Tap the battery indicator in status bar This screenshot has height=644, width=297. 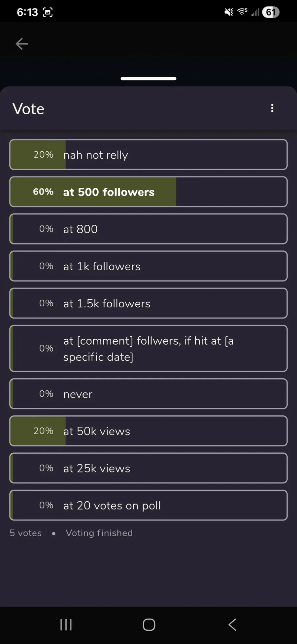coord(271,13)
